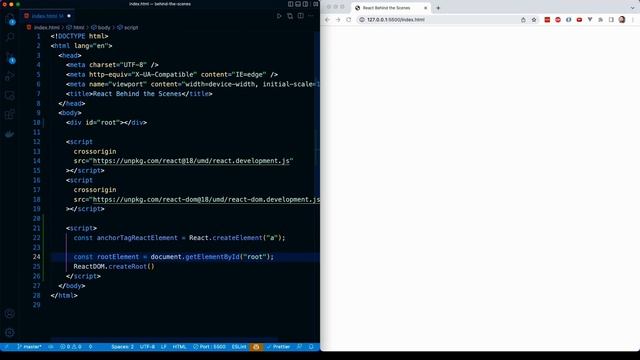Click the blue round extension icon in Chrome
The height and width of the screenshot is (360, 640).
click(568, 20)
